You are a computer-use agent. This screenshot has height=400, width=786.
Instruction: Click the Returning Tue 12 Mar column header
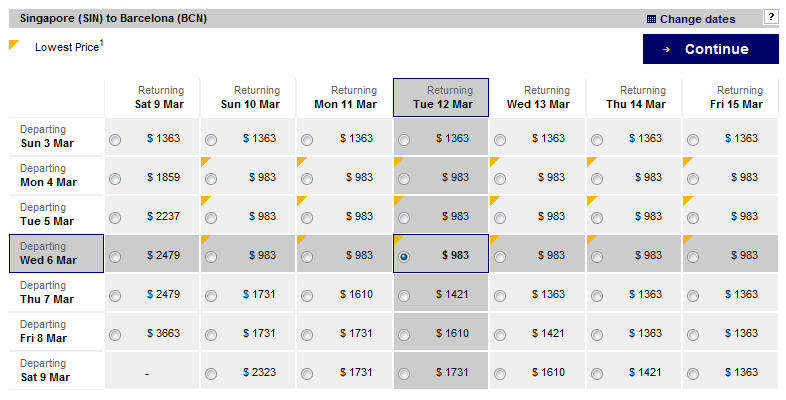click(441, 97)
